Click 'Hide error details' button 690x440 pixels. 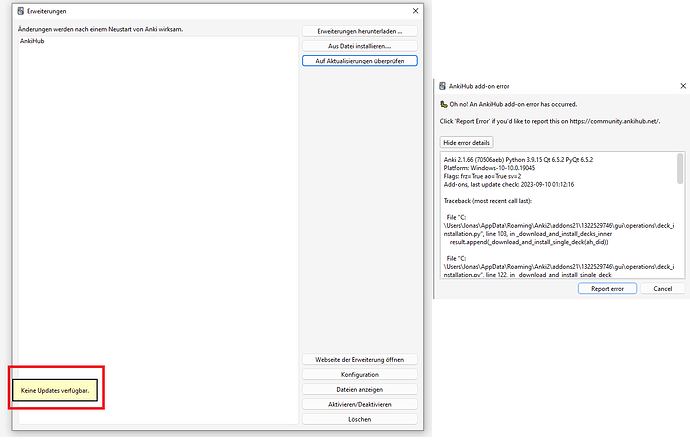coord(466,143)
